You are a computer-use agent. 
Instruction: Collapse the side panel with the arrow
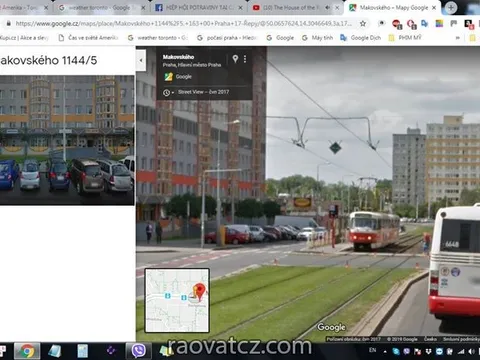(x=141, y=60)
